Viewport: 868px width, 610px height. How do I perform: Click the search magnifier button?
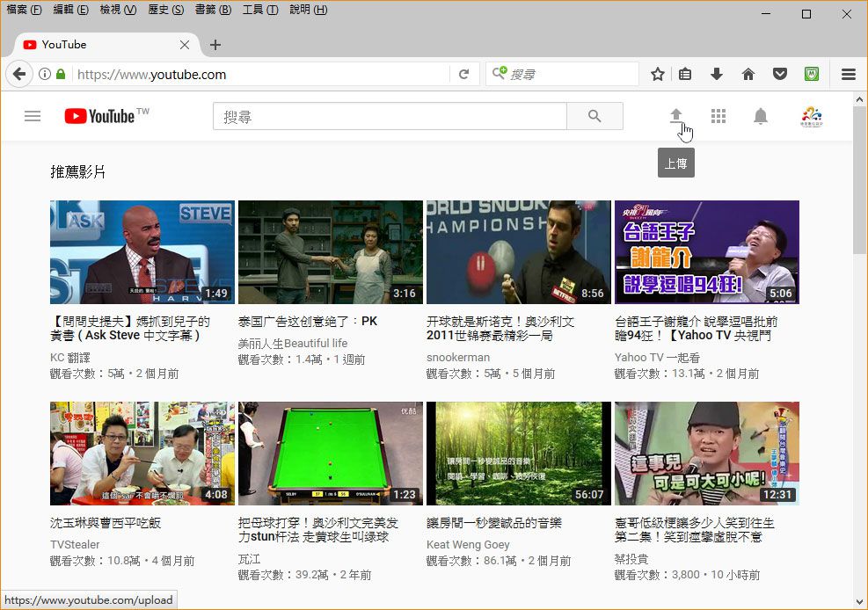click(594, 115)
